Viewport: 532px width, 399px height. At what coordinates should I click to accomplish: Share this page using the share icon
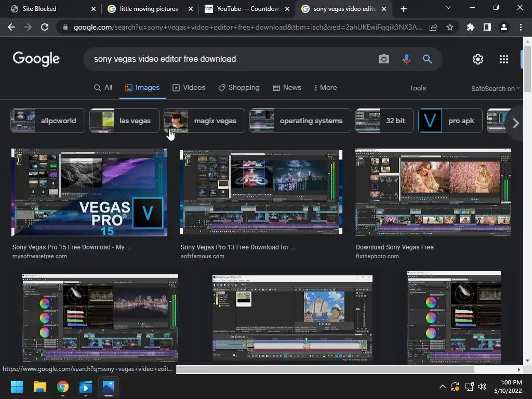click(x=433, y=27)
